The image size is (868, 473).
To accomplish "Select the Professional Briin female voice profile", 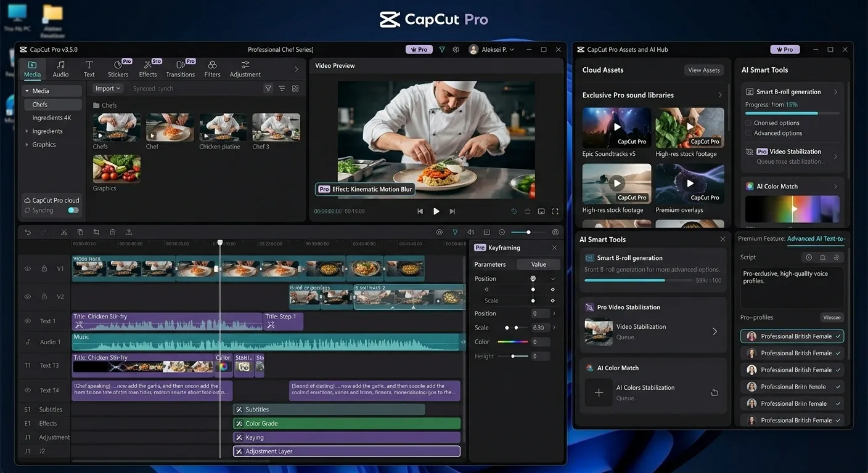I will tap(792, 403).
